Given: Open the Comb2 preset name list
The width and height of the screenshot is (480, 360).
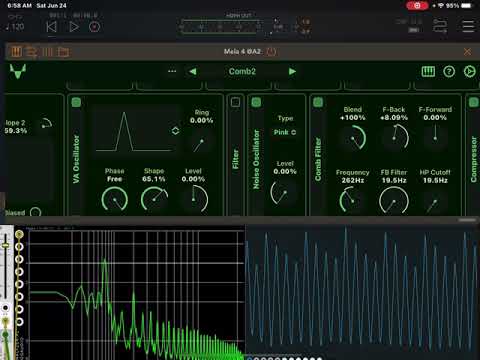Looking at the screenshot, I should click(242, 71).
